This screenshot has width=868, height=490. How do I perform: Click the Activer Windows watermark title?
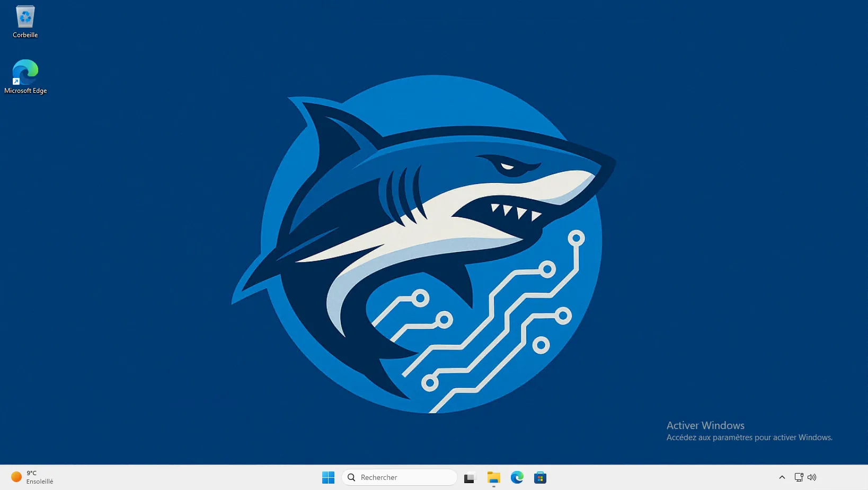click(x=705, y=425)
